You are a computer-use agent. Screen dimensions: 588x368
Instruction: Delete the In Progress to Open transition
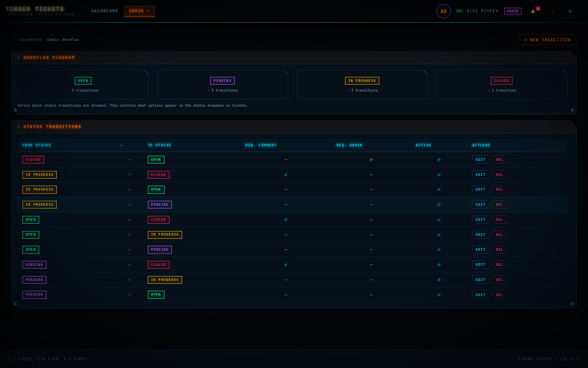point(500,189)
